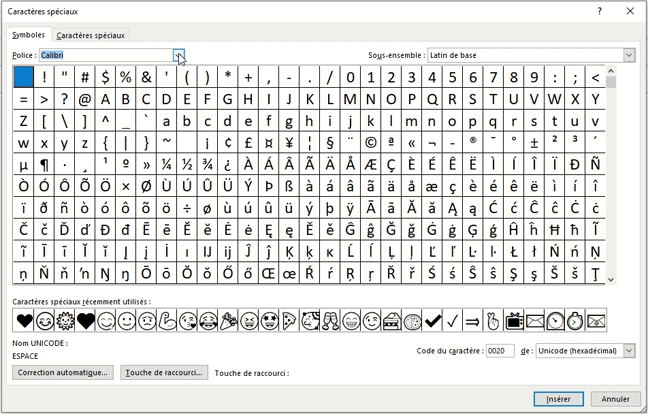Pick the beaming grin face before the wink
Viewport: 648px width, 414px height.
[x=351, y=321]
